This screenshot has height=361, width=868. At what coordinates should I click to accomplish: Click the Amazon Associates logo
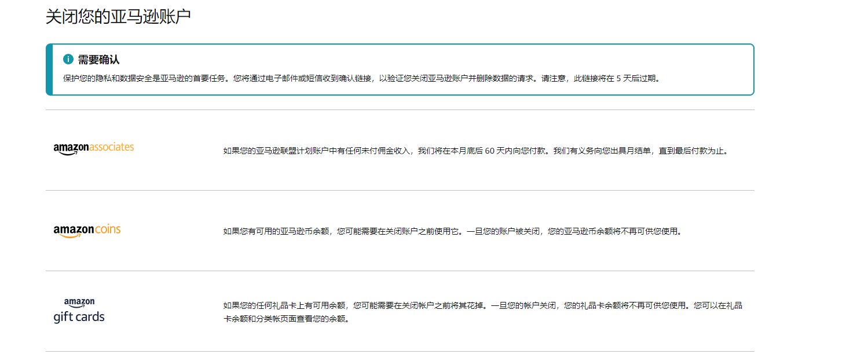pyautogui.click(x=94, y=148)
